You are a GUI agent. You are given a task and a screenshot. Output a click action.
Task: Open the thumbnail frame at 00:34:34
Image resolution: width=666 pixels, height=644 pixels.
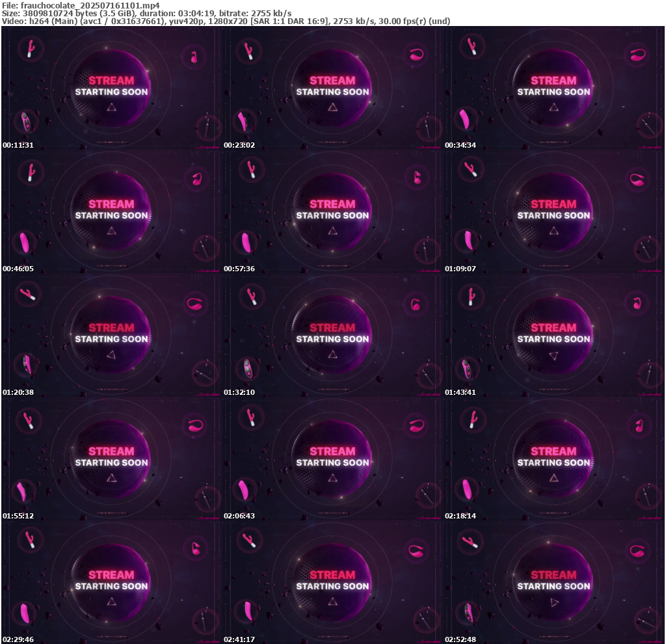(554, 88)
